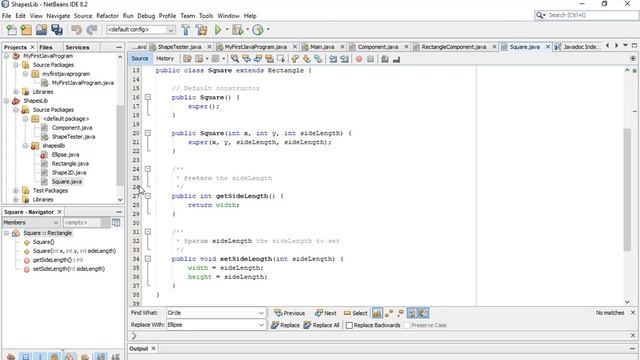Open the Debug menu
Screen dimensions: 640x360
(146, 16)
